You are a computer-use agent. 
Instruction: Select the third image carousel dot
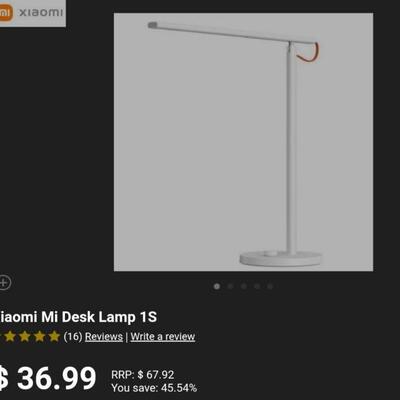(244, 286)
